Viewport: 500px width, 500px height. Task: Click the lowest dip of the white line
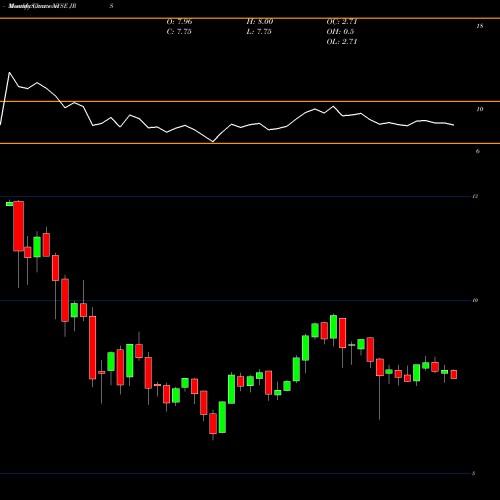pos(213,142)
